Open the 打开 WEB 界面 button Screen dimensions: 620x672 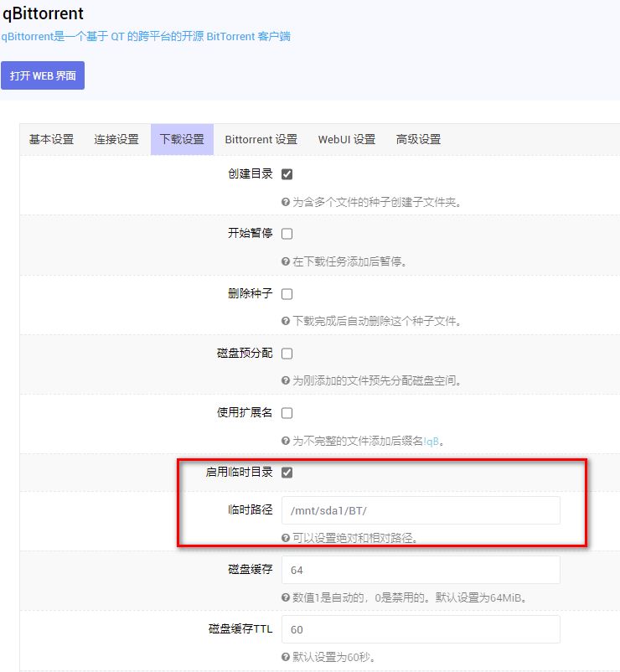43,75
